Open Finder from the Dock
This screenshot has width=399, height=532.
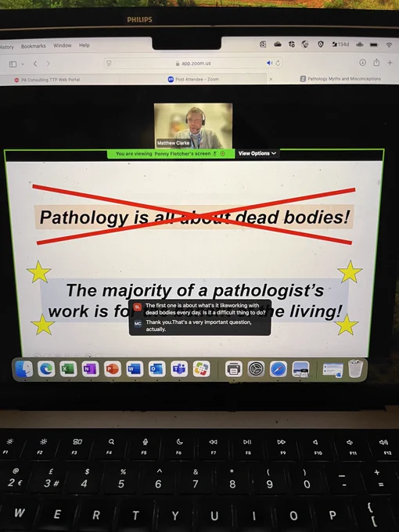tap(23, 368)
